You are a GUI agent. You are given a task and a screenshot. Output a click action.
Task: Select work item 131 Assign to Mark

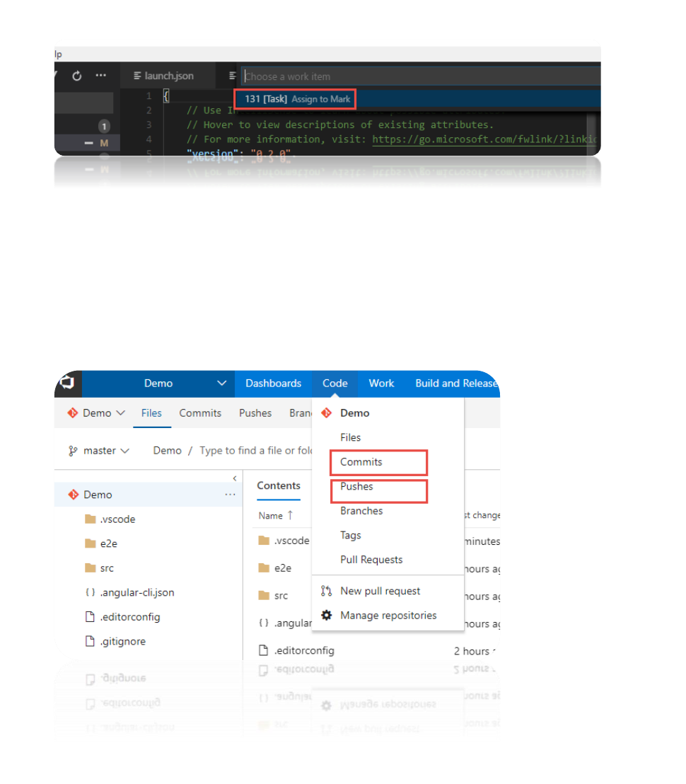pyautogui.click(x=297, y=99)
